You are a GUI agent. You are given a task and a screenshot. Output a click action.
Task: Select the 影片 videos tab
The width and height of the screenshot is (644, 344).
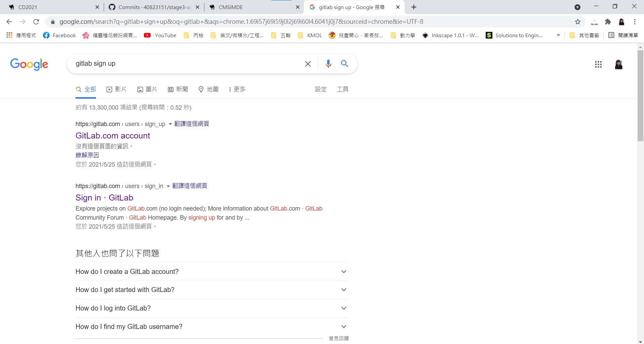point(116,89)
